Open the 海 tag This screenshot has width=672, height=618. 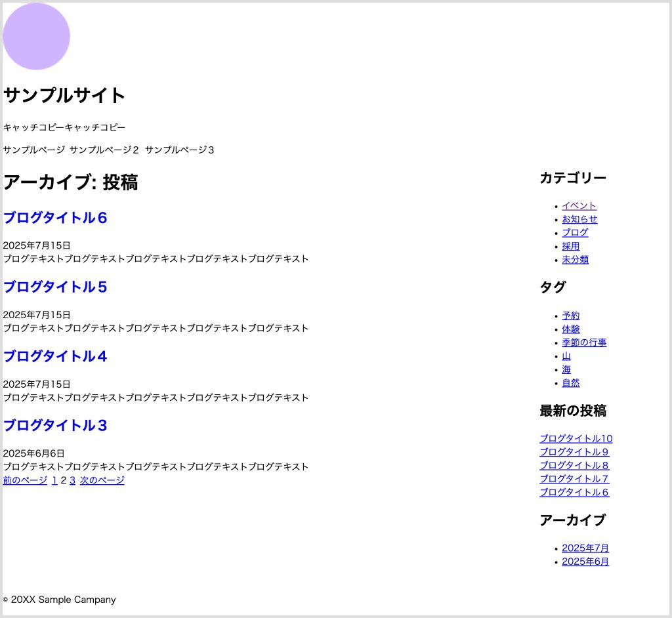[x=566, y=369]
